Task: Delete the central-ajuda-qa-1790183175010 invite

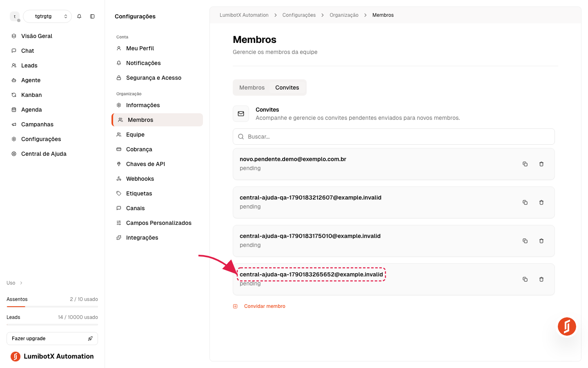Action: coord(541,241)
